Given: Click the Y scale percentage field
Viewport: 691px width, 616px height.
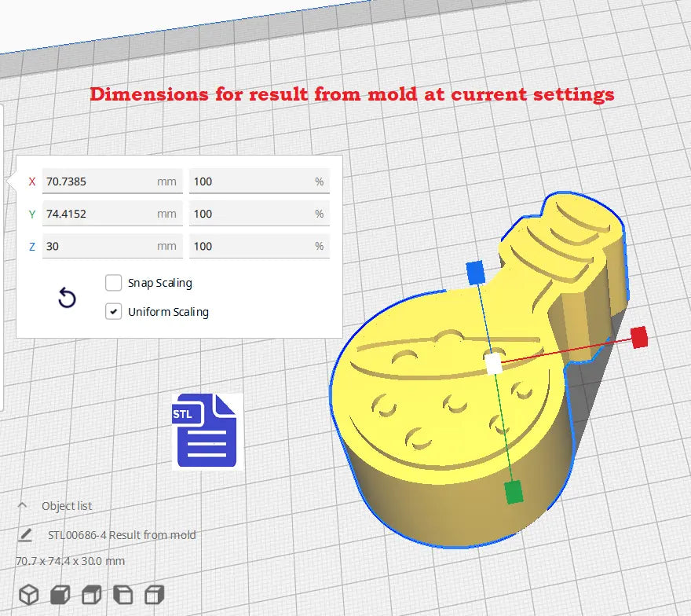Looking at the screenshot, I should click(x=251, y=214).
